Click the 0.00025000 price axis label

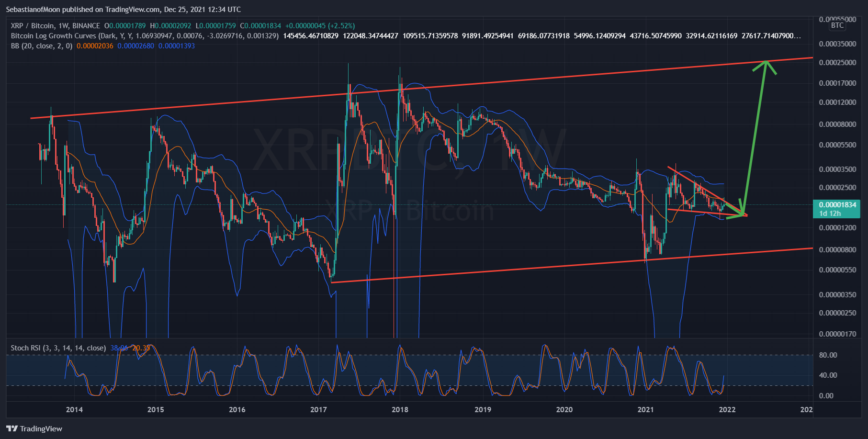[x=837, y=63]
